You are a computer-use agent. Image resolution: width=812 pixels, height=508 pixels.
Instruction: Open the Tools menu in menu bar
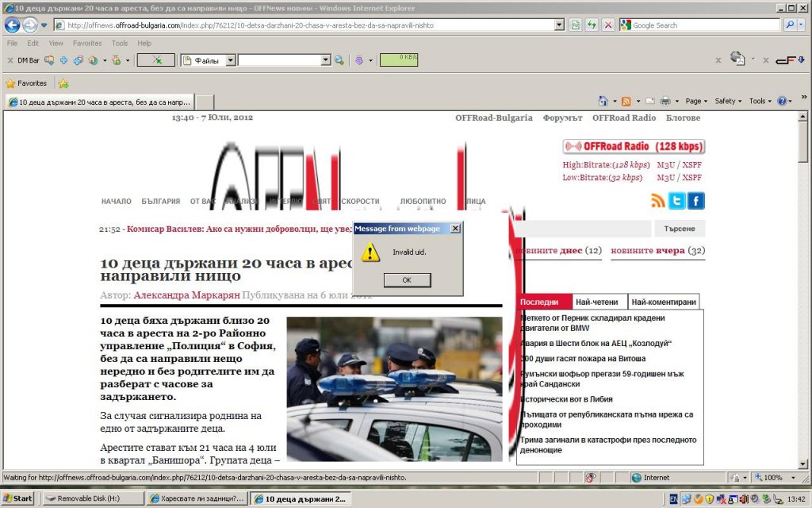(120, 43)
